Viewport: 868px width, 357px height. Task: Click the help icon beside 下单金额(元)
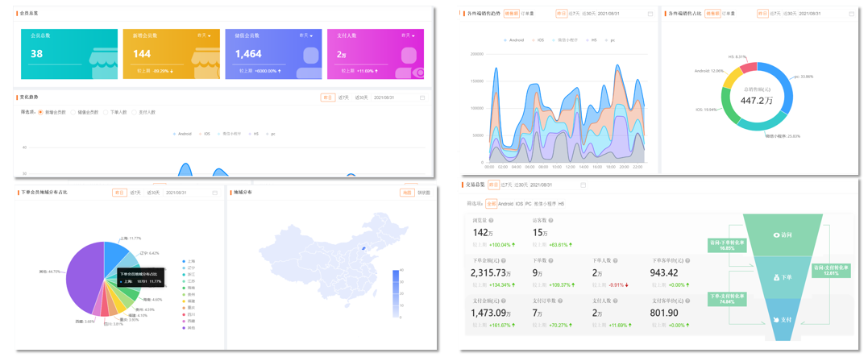click(x=503, y=260)
